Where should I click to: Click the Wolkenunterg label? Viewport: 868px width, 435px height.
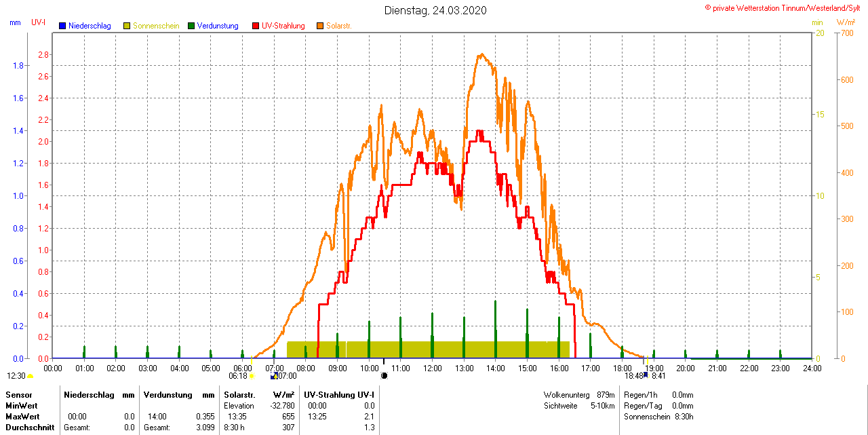(x=568, y=395)
